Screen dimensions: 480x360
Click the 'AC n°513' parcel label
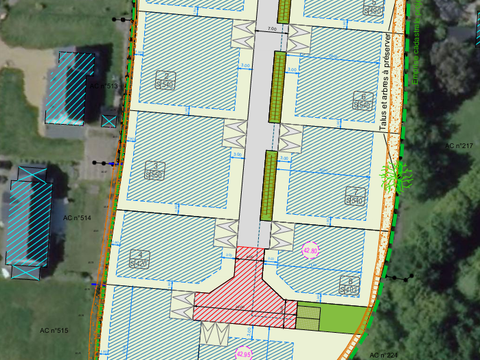click(104, 86)
